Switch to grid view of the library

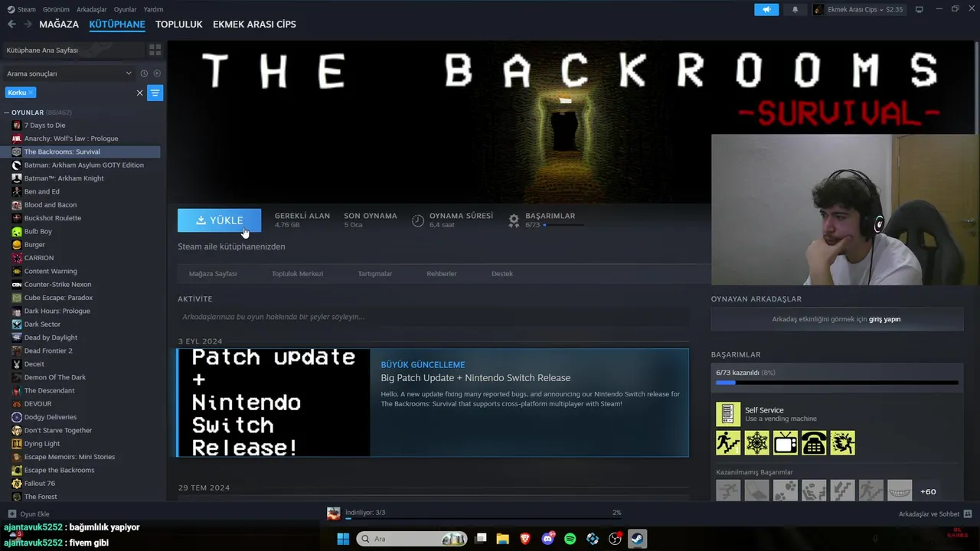(x=155, y=50)
